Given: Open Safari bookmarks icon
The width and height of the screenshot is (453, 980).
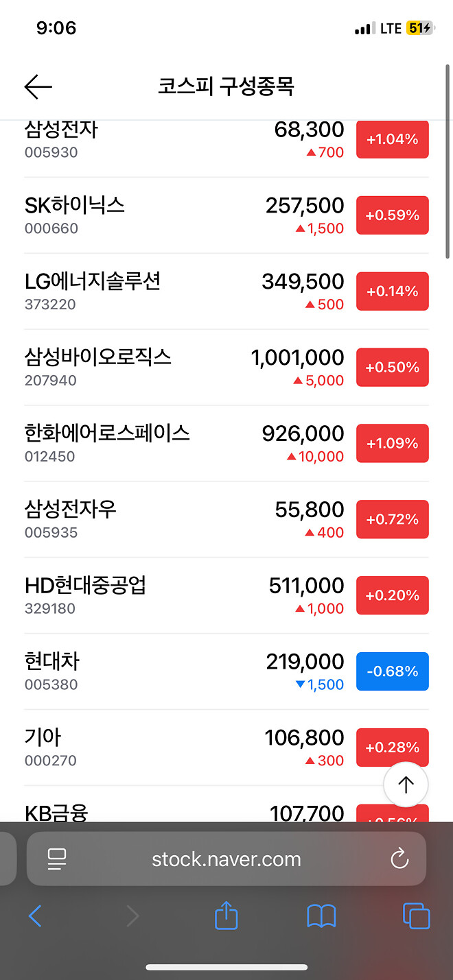Looking at the screenshot, I should click(x=321, y=916).
